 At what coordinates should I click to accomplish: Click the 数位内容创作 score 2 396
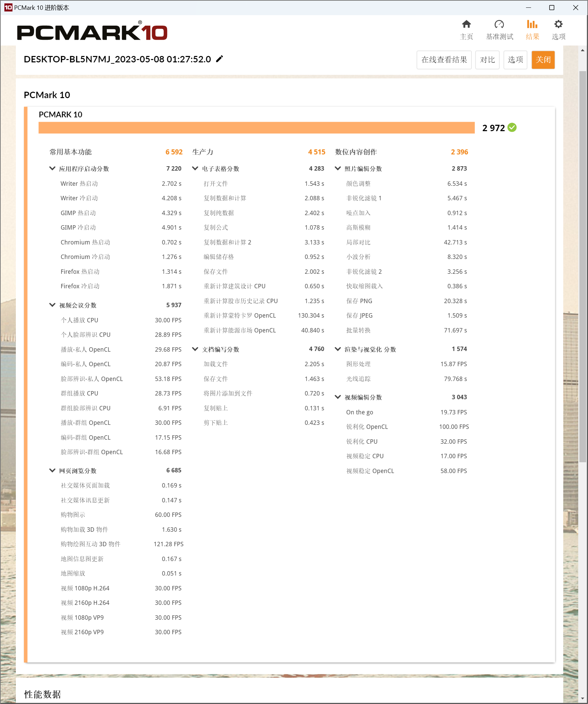pos(459,152)
